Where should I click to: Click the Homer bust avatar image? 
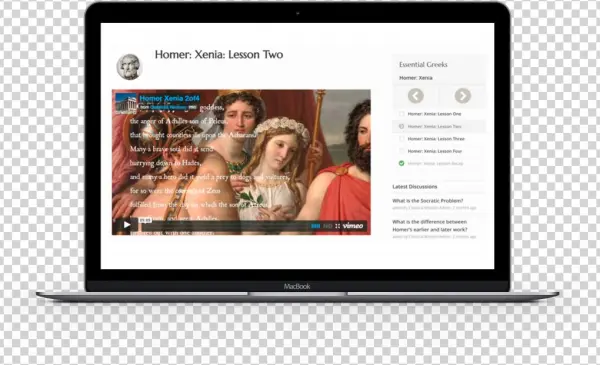[x=129, y=67]
